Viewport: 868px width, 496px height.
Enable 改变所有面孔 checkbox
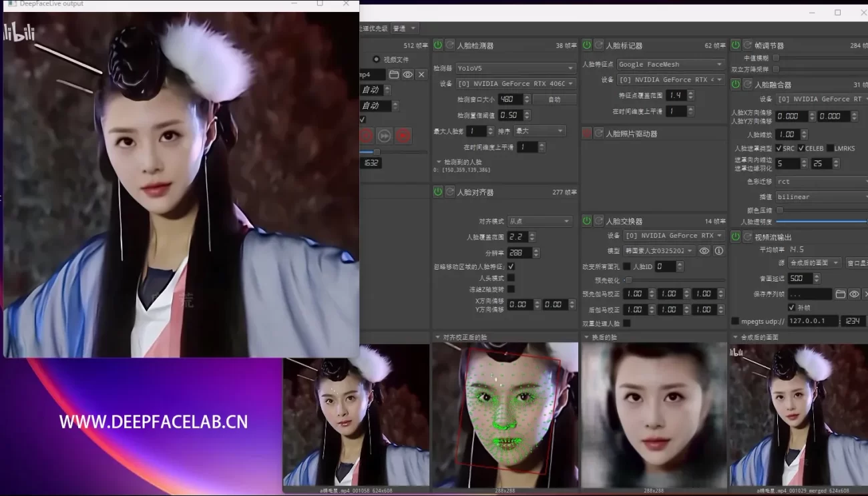(x=626, y=266)
